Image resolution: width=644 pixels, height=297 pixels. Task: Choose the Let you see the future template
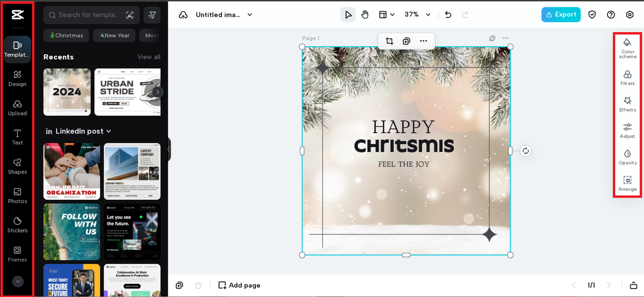132,232
